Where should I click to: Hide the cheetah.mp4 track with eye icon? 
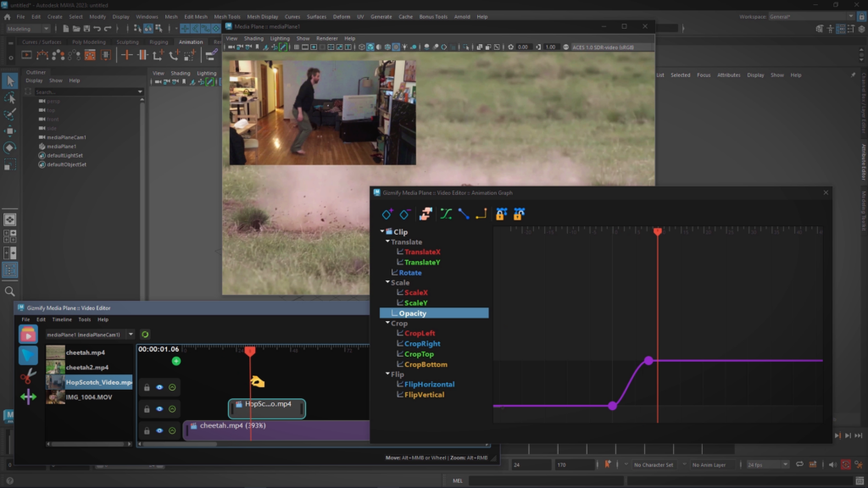tap(159, 430)
